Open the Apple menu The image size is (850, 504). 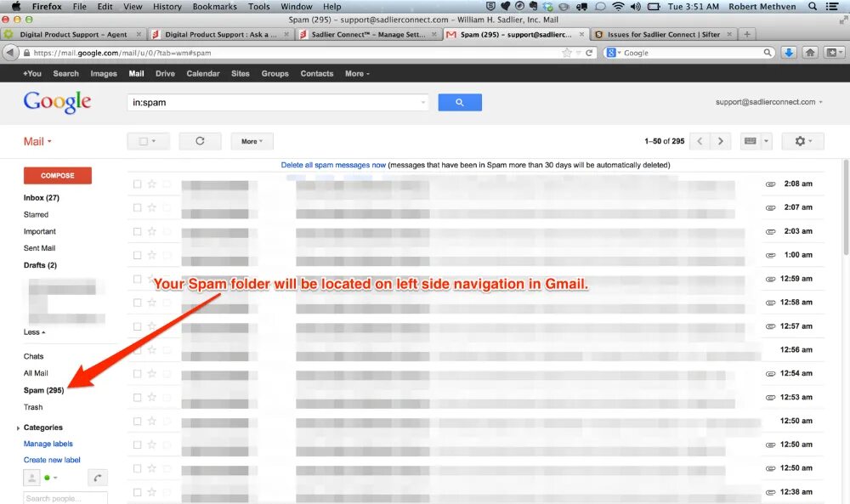pyautogui.click(x=15, y=7)
